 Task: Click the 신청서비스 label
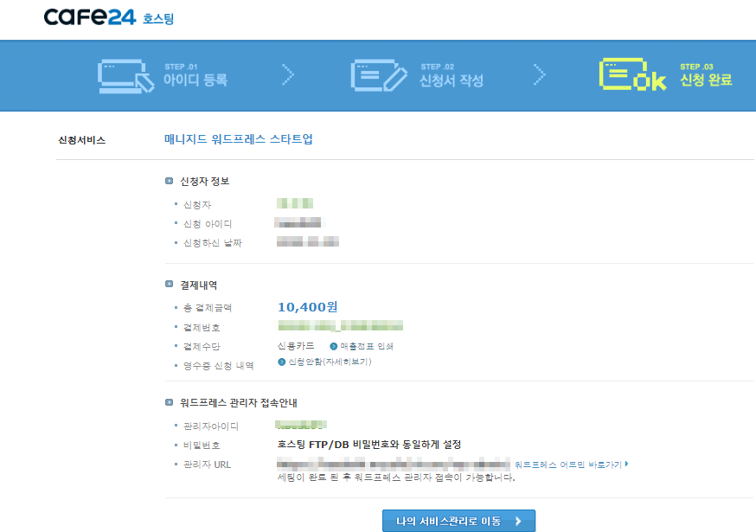pos(82,140)
